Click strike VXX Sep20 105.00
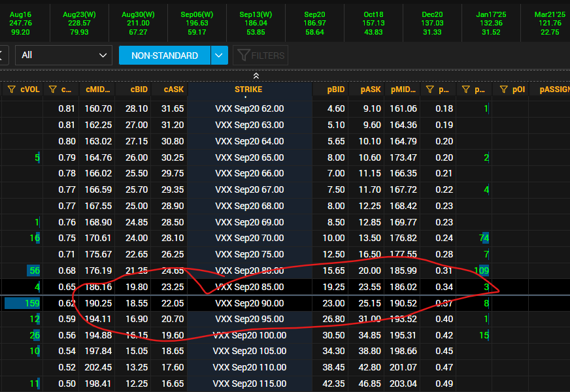The height and width of the screenshot is (392, 570). (x=250, y=351)
